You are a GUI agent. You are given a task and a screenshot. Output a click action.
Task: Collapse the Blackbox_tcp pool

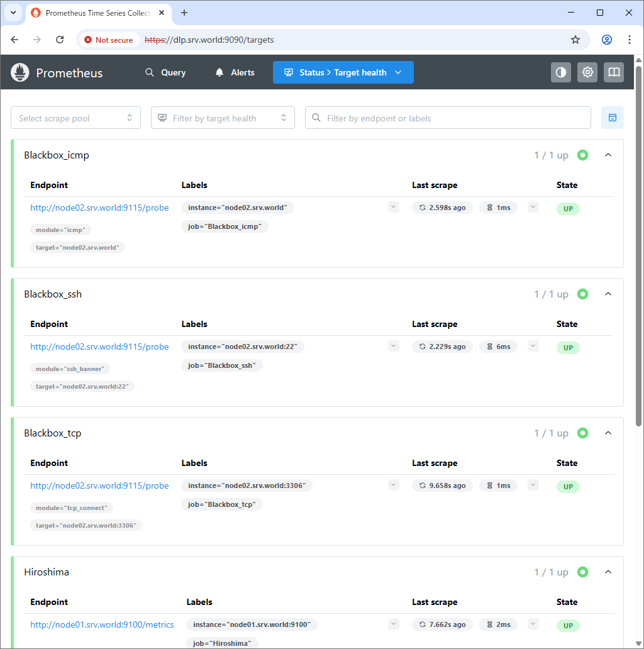[x=608, y=433]
